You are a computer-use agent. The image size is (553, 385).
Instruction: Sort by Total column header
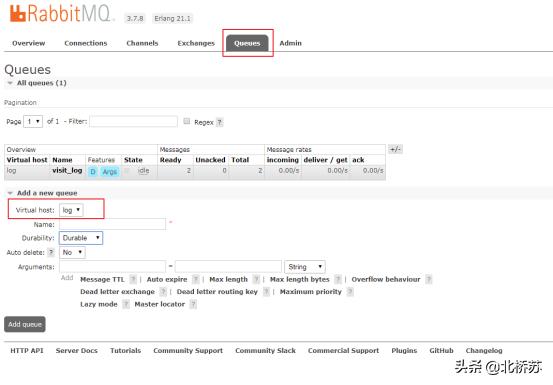point(240,160)
